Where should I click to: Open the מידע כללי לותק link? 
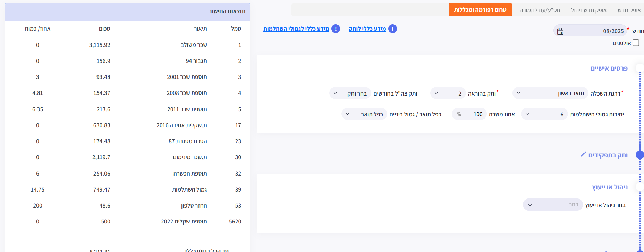pyautogui.click(x=367, y=29)
